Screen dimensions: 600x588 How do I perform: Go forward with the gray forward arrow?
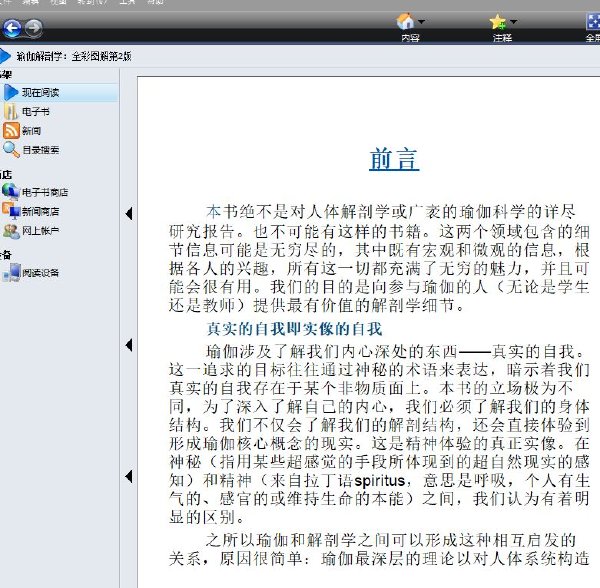(34, 28)
